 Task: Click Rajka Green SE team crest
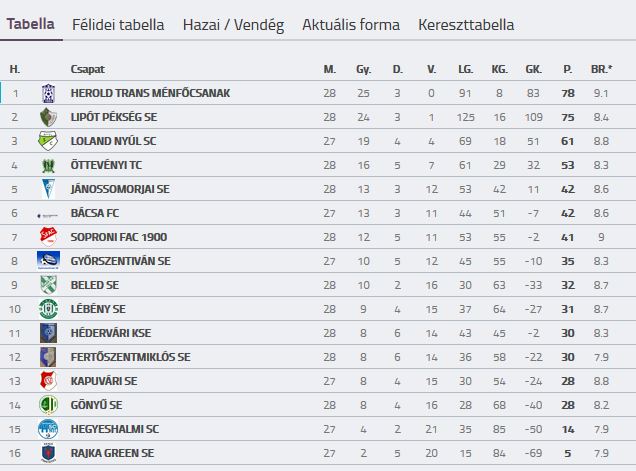point(48,453)
